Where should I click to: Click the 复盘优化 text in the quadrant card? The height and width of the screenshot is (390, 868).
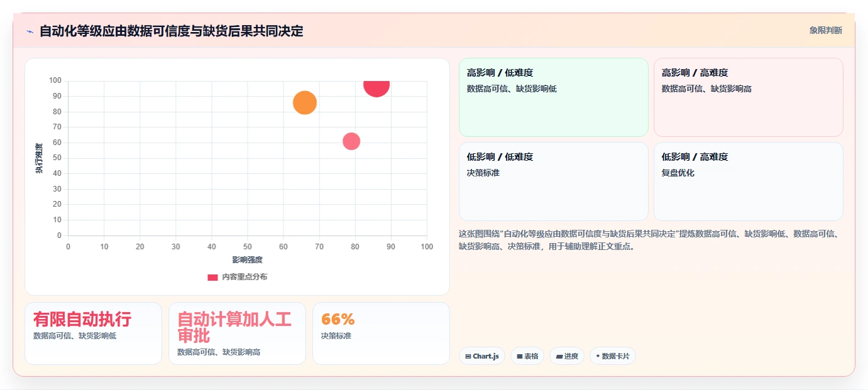[x=678, y=173]
